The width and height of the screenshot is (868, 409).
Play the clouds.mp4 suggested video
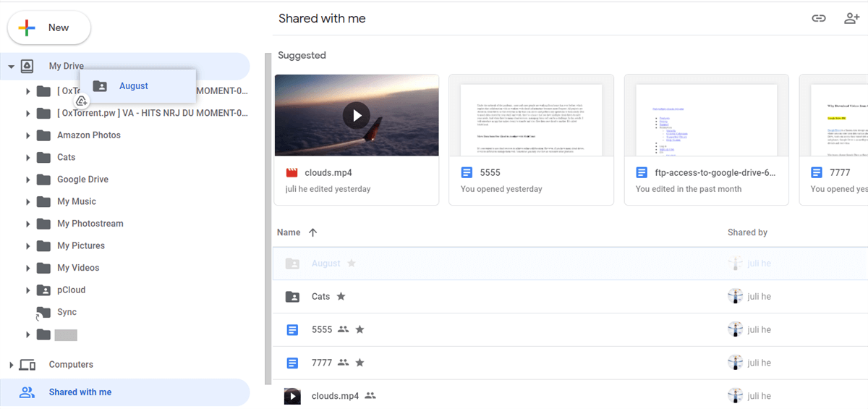357,115
